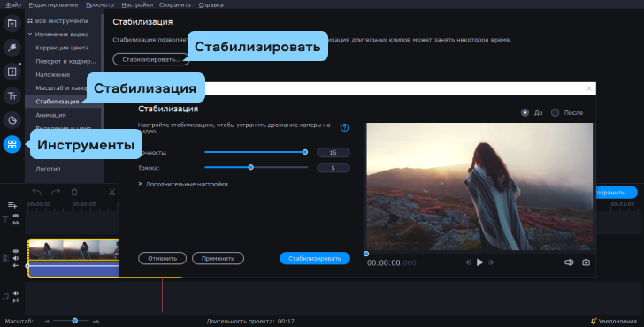Toggle video track visibility eye icon
Screen dimensions: 644x327
16,251
